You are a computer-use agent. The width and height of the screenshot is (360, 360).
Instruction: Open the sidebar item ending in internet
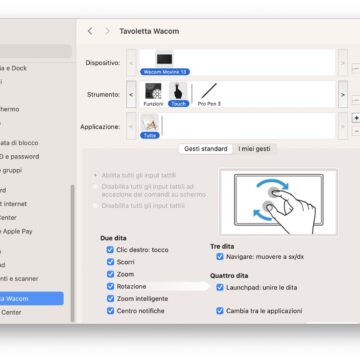click(x=13, y=204)
